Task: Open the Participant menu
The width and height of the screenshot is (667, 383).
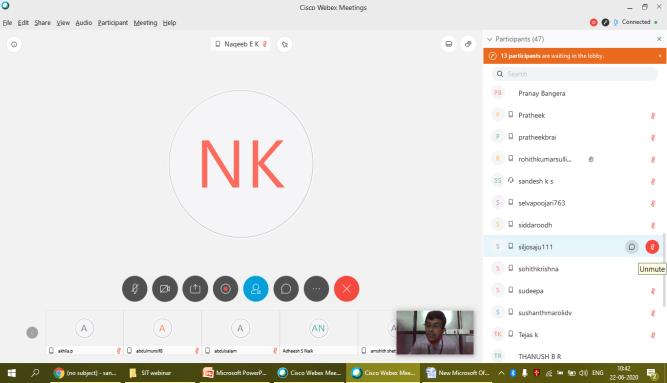Action: tap(113, 23)
